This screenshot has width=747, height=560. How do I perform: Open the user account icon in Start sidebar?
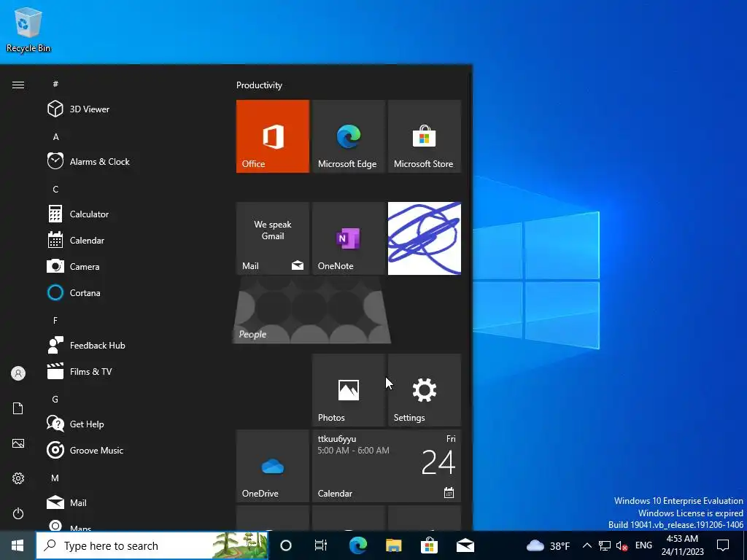(18, 373)
